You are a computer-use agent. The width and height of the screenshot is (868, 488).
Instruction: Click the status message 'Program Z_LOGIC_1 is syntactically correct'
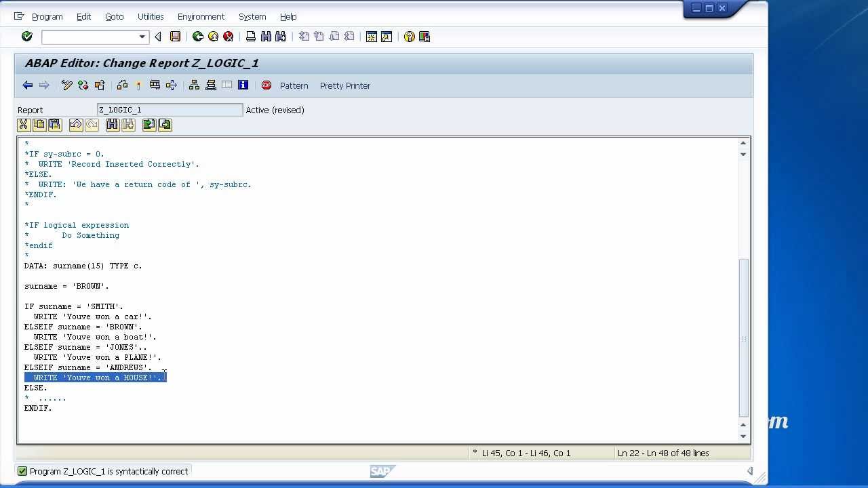[x=108, y=471]
